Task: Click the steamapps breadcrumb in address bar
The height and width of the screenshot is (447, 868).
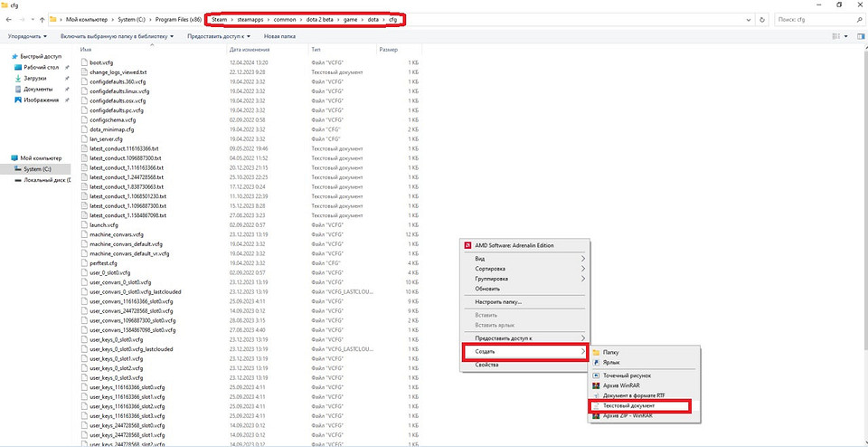Action: pos(253,19)
